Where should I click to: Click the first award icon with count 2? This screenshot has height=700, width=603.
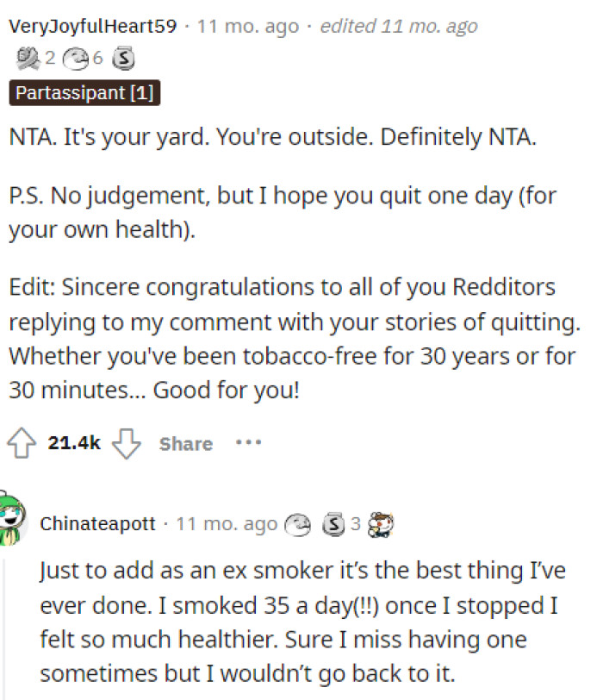coord(28,59)
